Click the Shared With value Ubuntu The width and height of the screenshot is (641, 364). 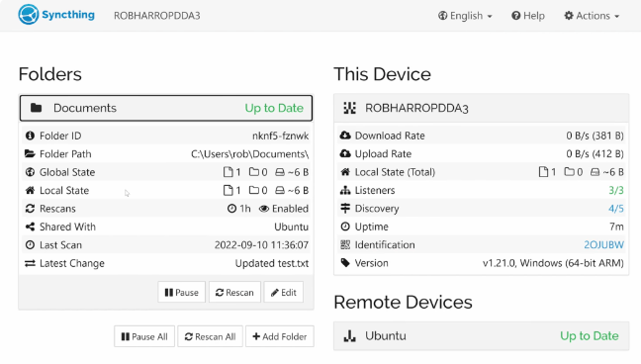point(292,227)
